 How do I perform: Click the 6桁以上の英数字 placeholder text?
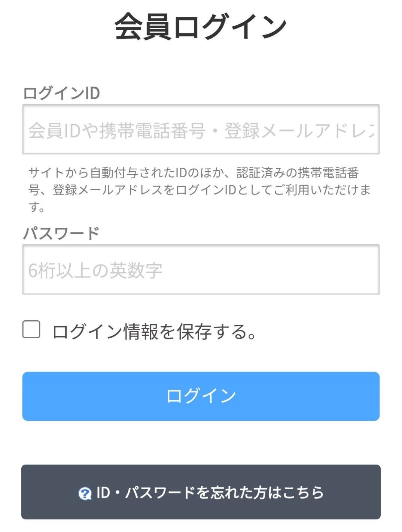coord(95,270)
